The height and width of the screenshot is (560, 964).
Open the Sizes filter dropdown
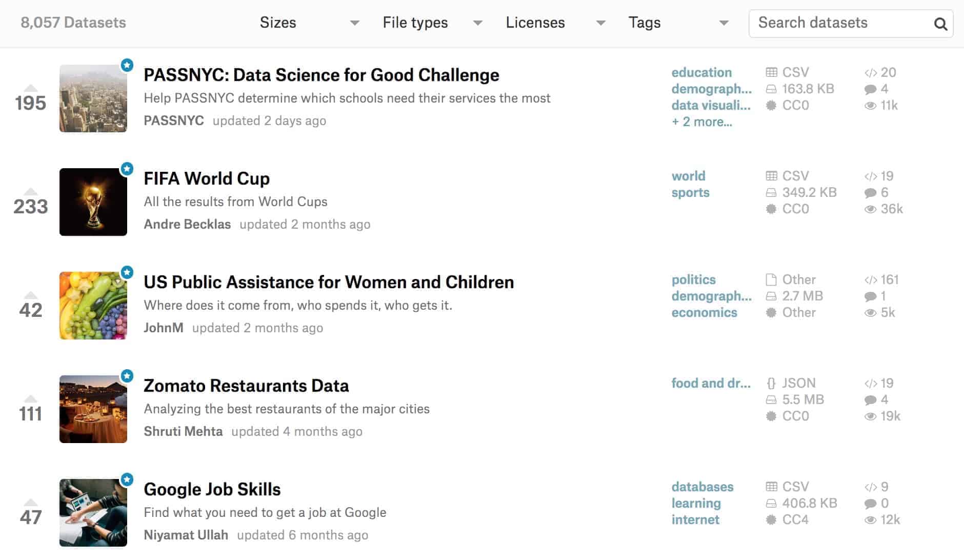pos(309,23)
